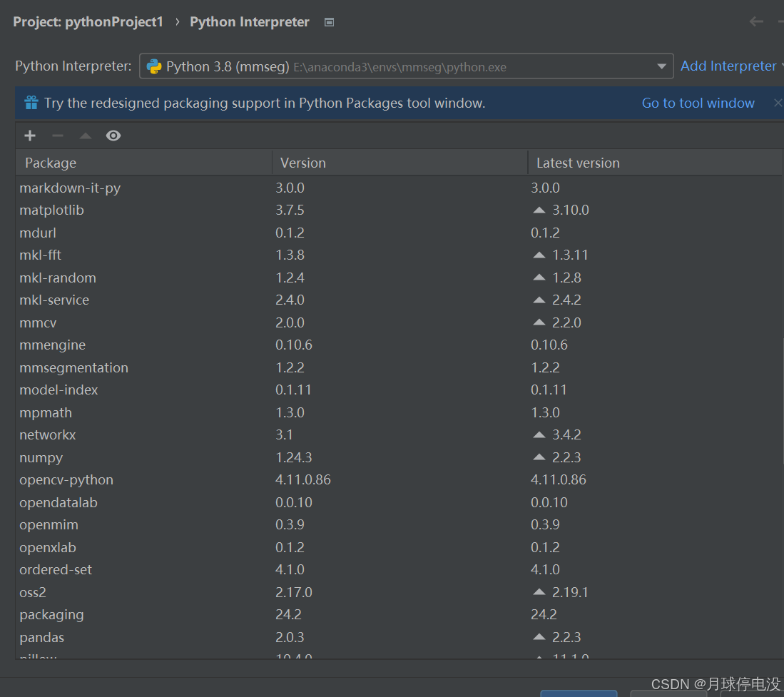Select the mmcv package row

coord(399,322)
